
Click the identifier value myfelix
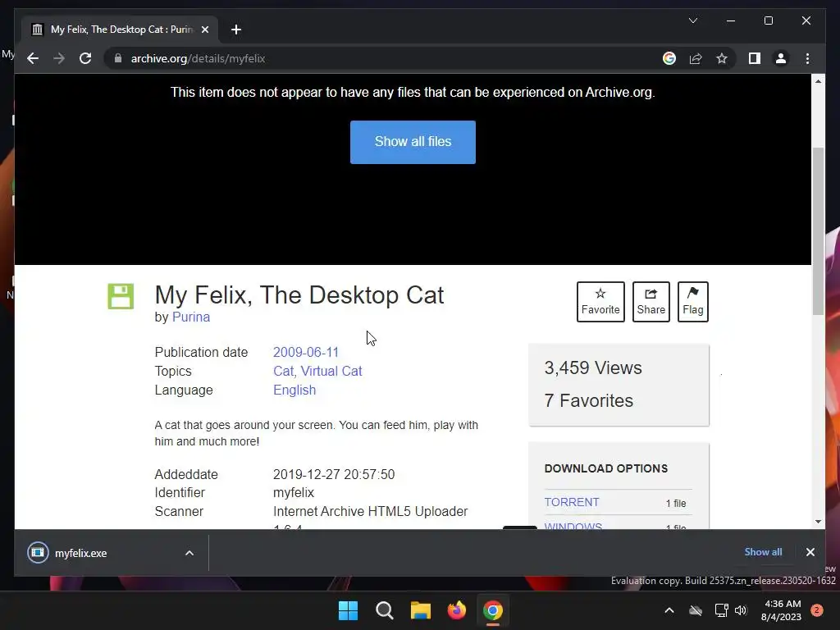pyautogui.click(x=294, y=493)
